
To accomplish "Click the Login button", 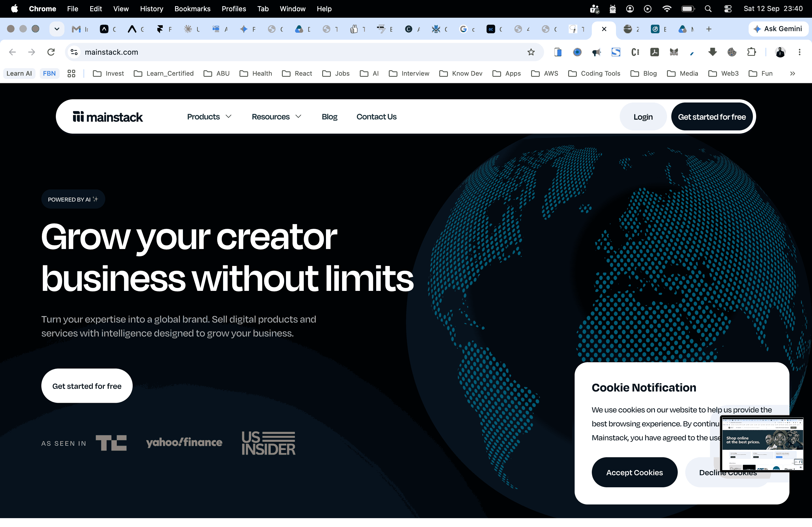I will click(643, 116).
